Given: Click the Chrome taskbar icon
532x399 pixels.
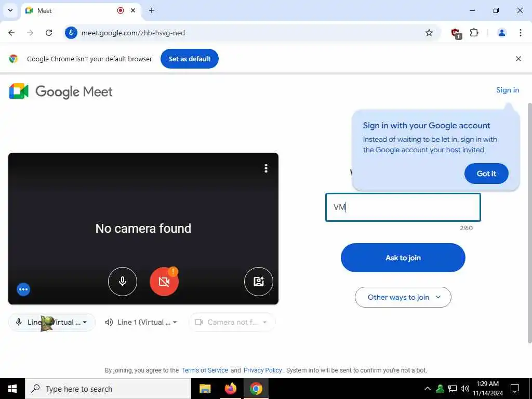Looking at the screenshot, I should click(256, 389).
